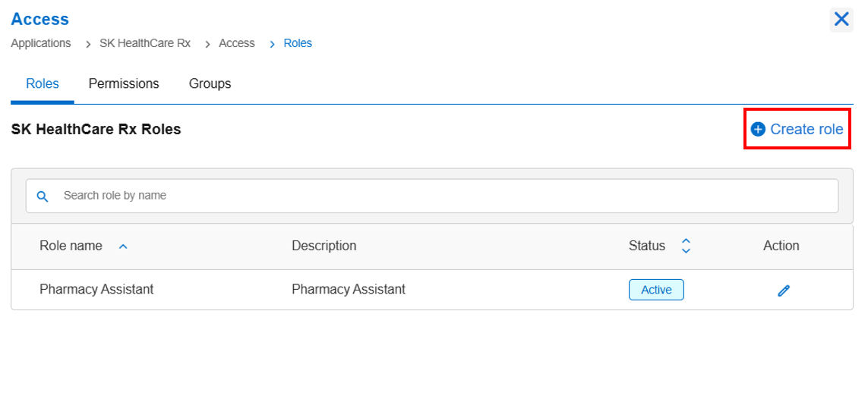Open the Groups tab
Screen dimensions: 868x402
[x=210, y=83]
